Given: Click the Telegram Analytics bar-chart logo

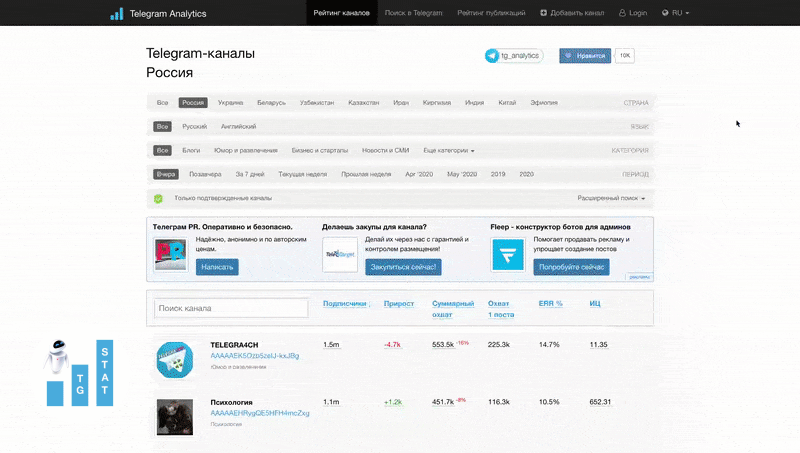Looking at the screenshot, I should point(117,14).
